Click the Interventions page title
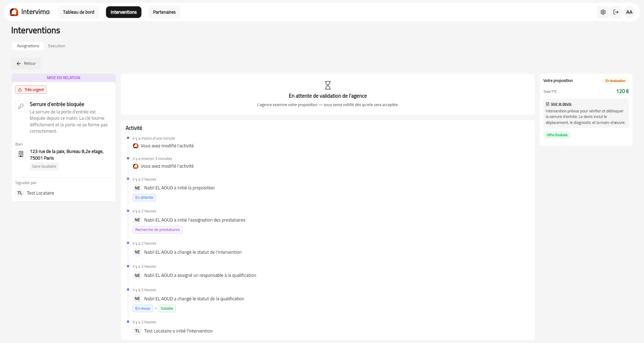 pos(36,30)
